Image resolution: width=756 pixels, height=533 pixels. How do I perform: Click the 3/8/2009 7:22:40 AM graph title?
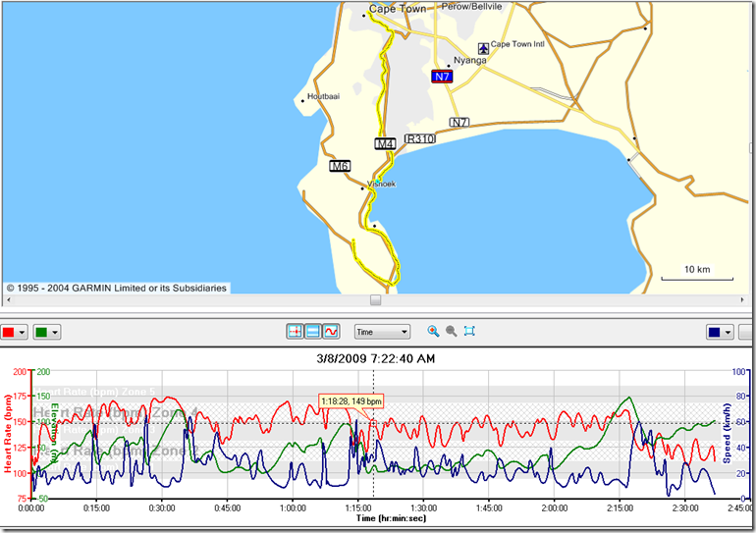(376, 358)
